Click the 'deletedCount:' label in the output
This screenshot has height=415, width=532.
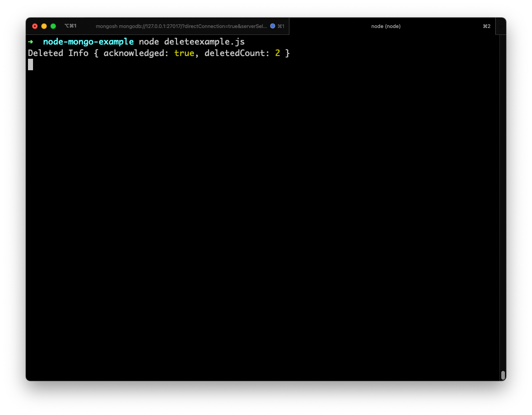237,53
